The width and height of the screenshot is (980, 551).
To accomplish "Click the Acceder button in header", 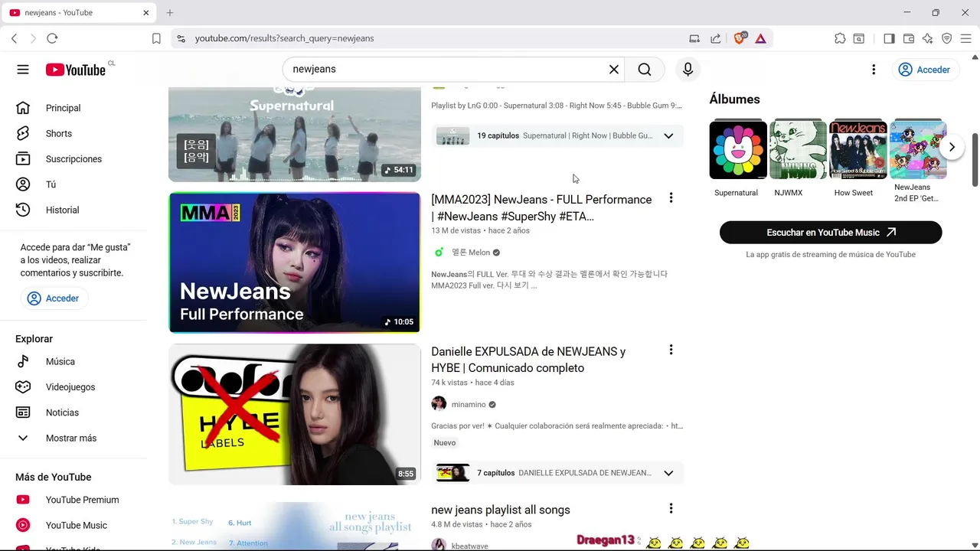I will [x=924, y=70].
